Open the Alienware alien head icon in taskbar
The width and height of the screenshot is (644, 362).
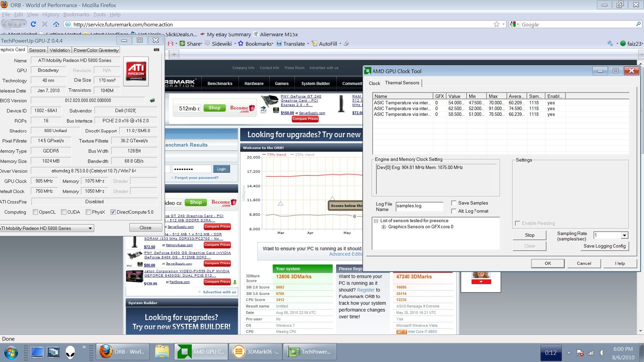click(x=70, y=352)
